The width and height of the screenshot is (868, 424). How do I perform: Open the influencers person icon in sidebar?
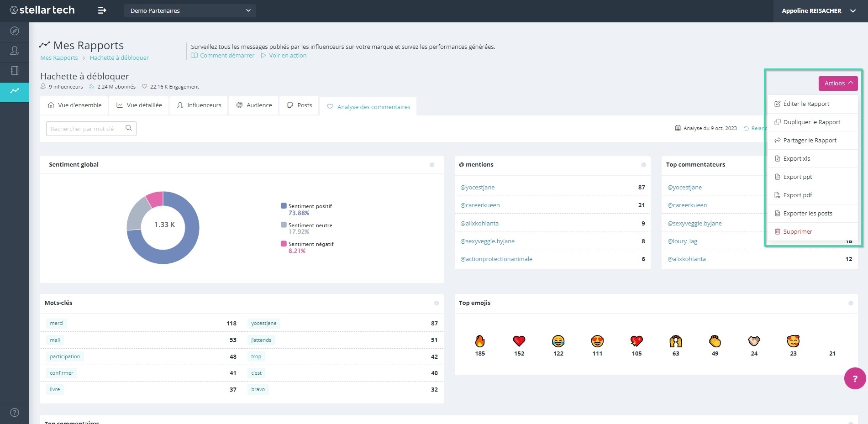[x=15, y=51]
